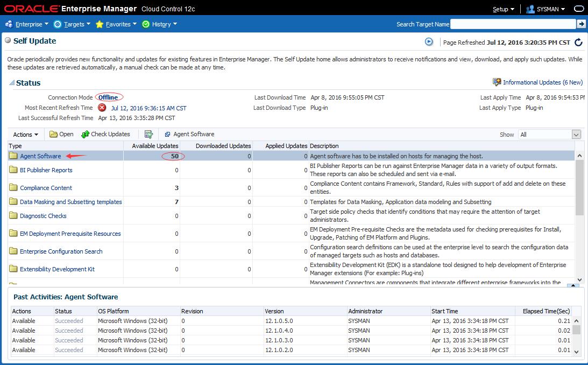Click the Past Activities scroll down arrow
Viewport: 588px width, 365px height.
(576, 352)
